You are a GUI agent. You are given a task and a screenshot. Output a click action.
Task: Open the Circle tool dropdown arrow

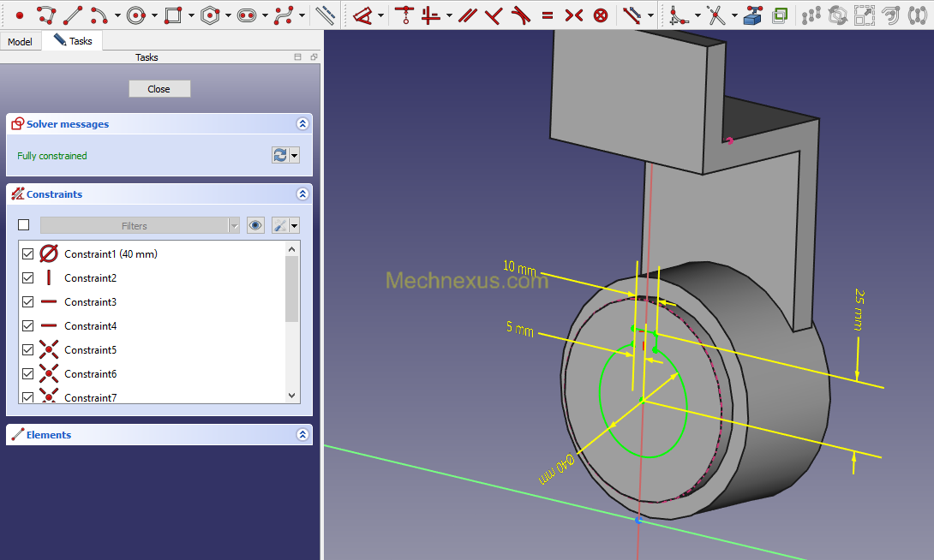click(x=154, y=16)
